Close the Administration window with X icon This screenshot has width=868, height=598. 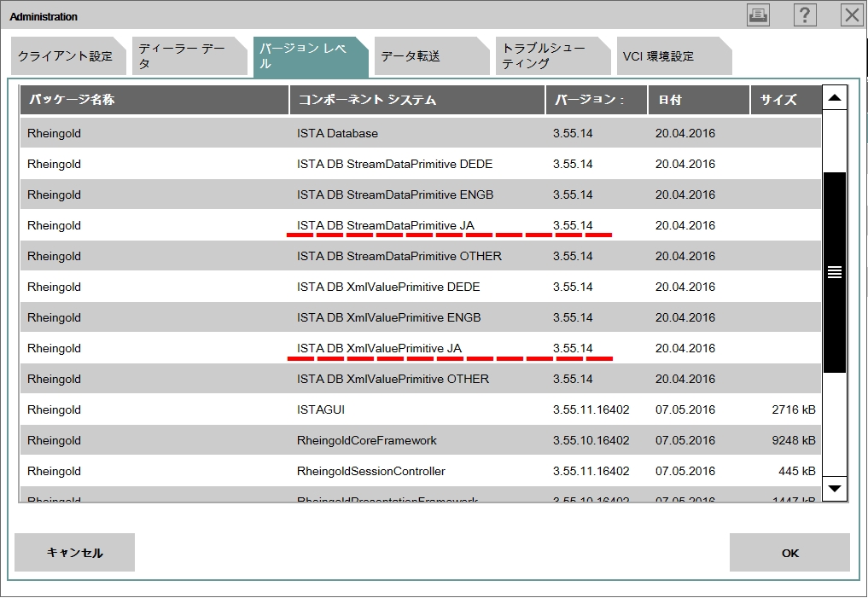(x=852, y=15)
